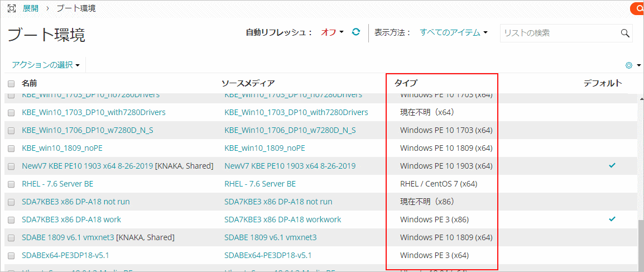
Task: Open the アクションの選択 dropdown
Action: [46, 65]
